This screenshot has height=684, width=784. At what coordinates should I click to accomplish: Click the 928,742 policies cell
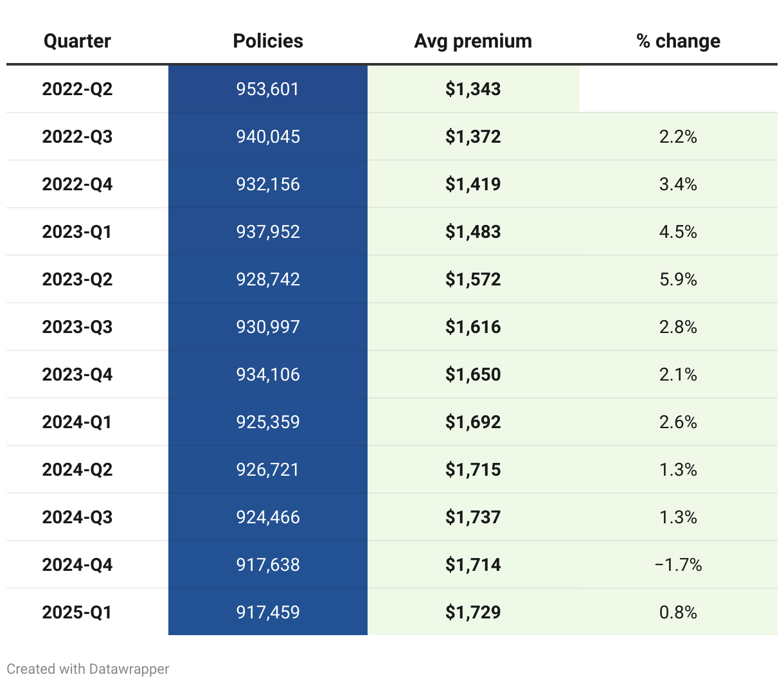[268, 279]
